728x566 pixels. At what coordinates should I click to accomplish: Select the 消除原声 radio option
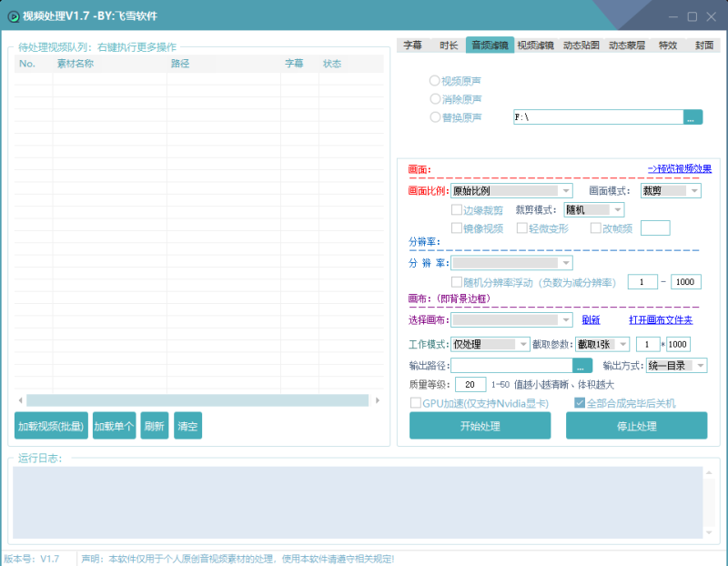click(x=435, y=99)
